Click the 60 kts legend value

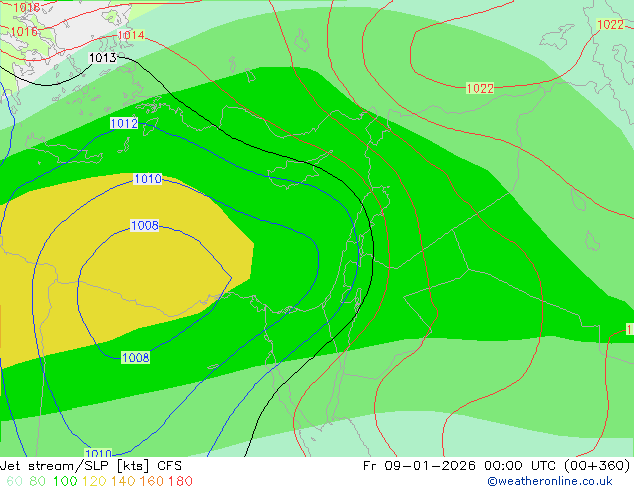(14, 481)
